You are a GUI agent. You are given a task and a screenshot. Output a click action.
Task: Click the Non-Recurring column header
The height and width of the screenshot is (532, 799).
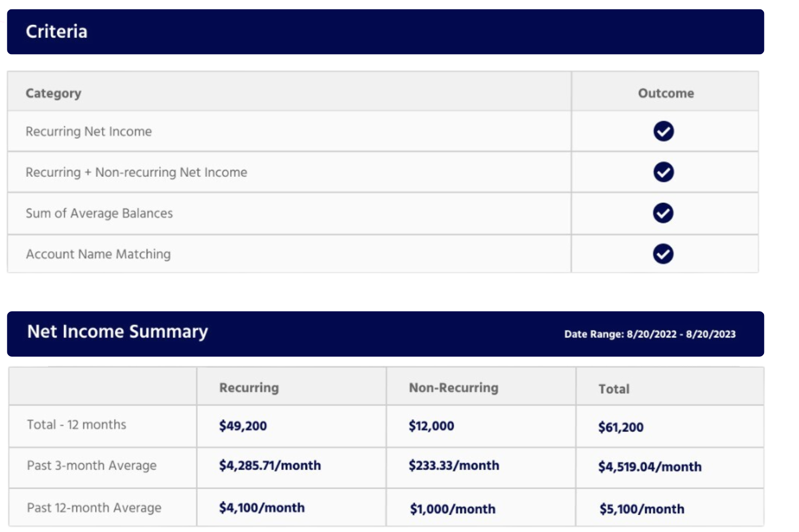pyautogui.click(x=453, y=388)
